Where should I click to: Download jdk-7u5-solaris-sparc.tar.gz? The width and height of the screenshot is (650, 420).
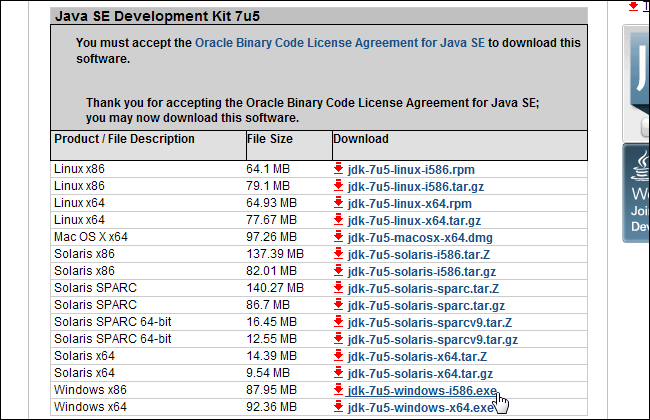[x=426, y=306]
